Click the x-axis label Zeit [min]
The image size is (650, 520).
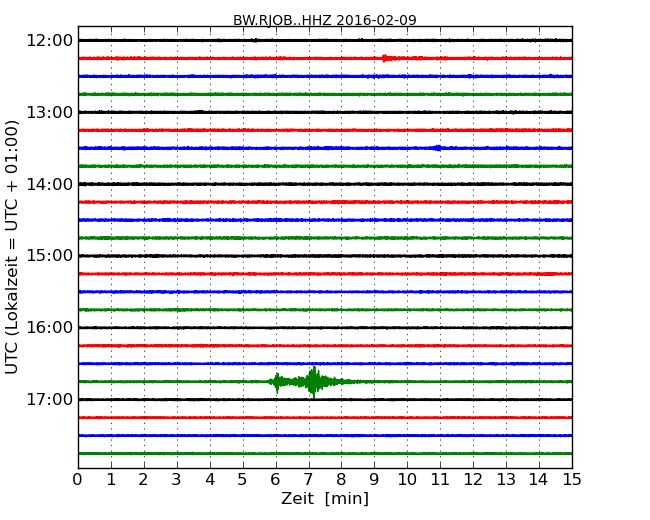pyautogui.click(x=325, y=498)
